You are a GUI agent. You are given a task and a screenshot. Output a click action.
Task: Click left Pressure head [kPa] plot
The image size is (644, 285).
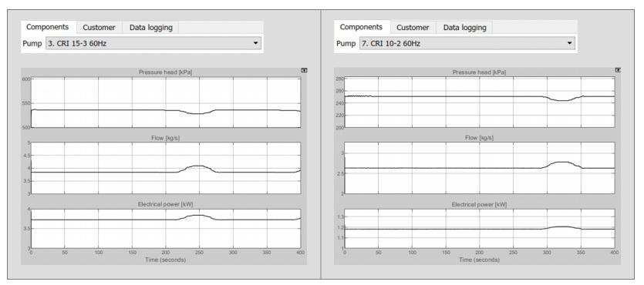[x=166, y=102]
